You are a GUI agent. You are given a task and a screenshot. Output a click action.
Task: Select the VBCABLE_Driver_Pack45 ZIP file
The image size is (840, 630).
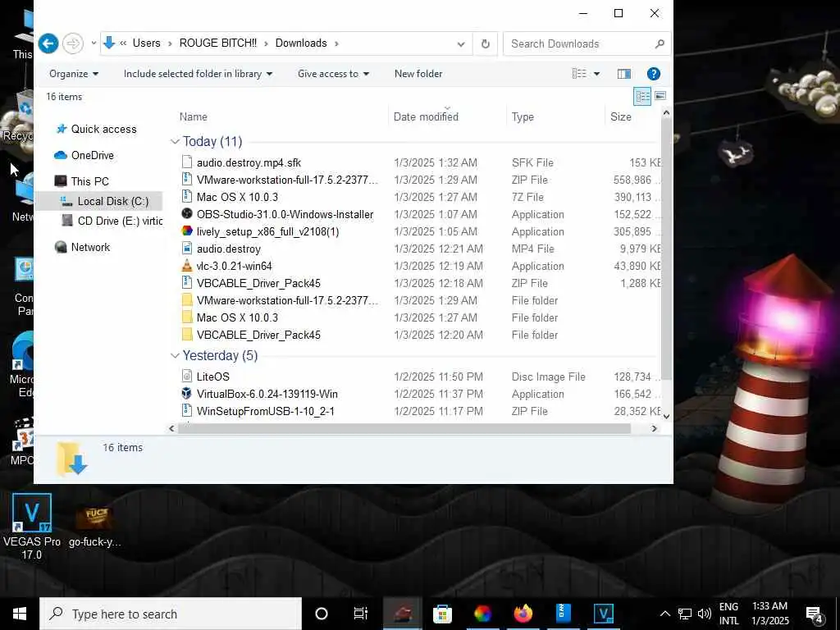258,283
